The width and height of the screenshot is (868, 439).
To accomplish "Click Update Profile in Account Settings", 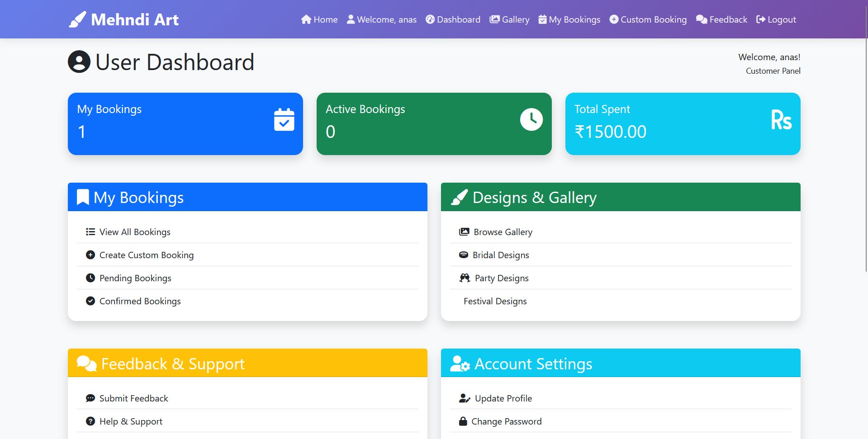I will pos(503,398).
